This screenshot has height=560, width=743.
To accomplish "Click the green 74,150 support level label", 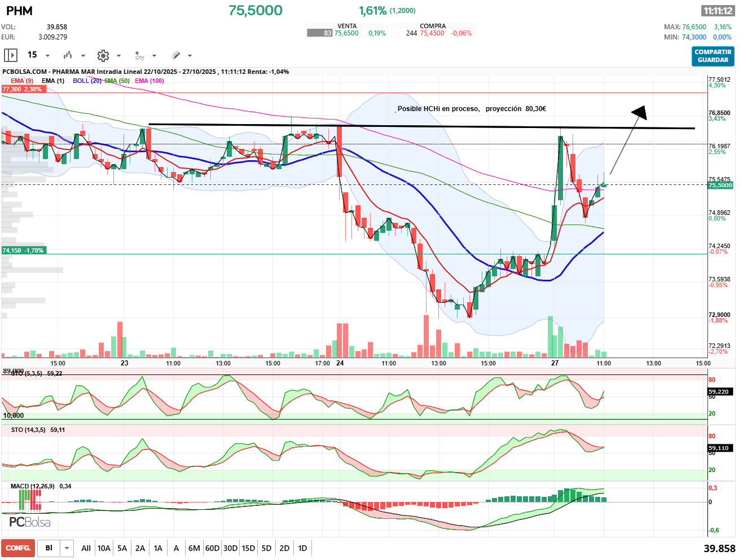I will tap(23, 250).
